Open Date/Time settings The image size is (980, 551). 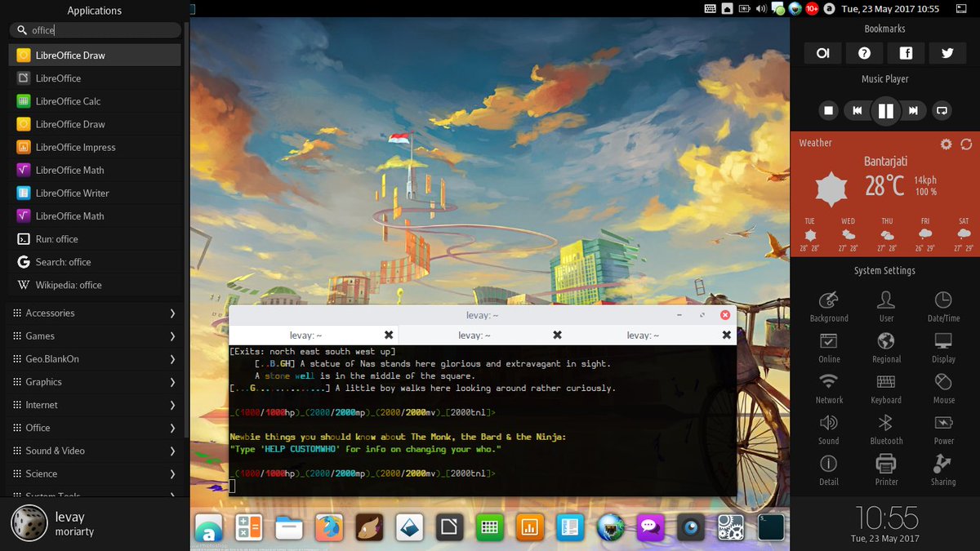pyautogui.click(x=943, y=306)
